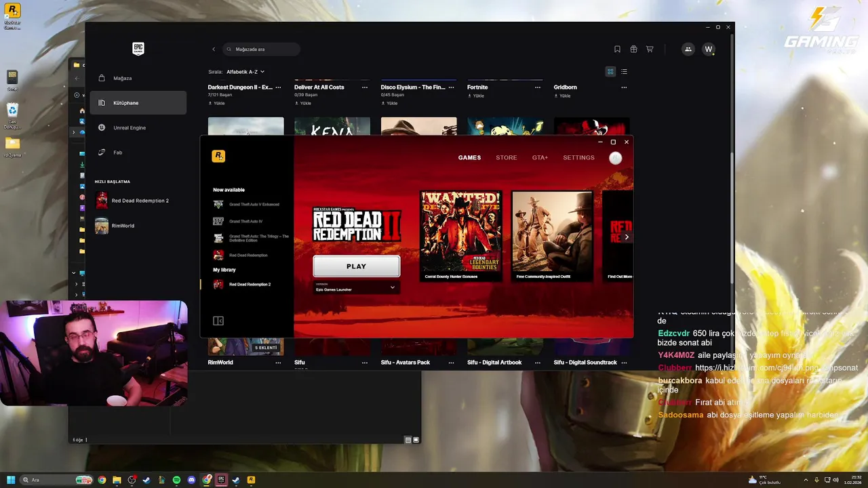This screenshot has width=868, height=488.
Task: Click the Epic Games logo
Action: pos(138,49)
